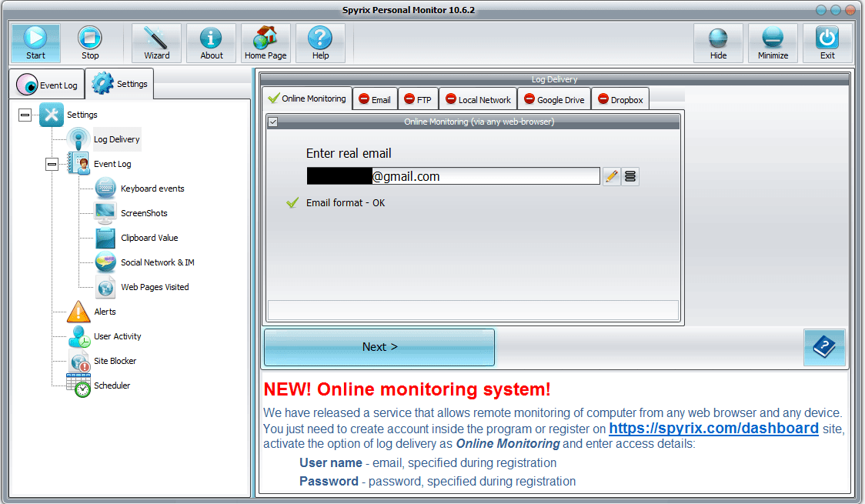The image size is (865, 504).
Task: Click the Minimize toolbar button
Action: click(x=773, y=43)
